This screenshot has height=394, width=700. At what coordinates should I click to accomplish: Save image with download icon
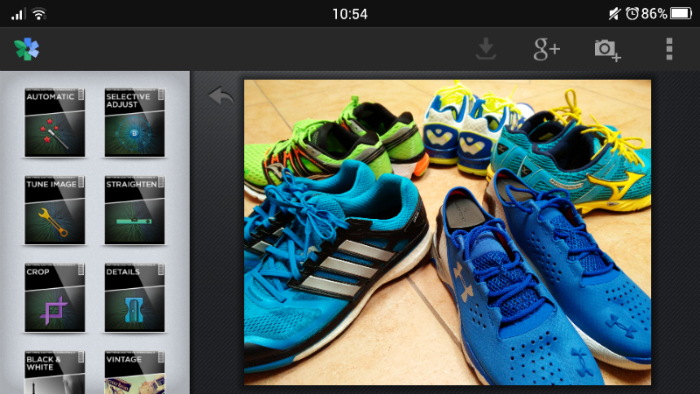tap(486, 49)
